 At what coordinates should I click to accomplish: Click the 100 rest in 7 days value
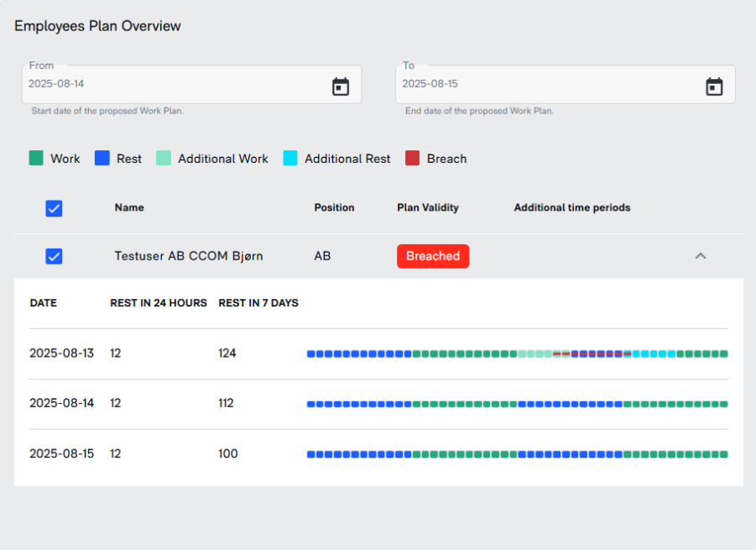pyautogui.click(x=228, y=453)
